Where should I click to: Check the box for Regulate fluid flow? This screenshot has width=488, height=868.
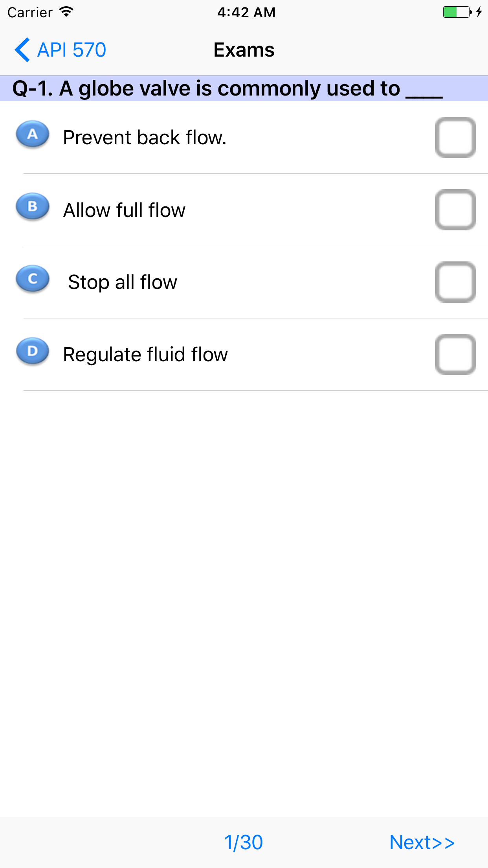(455, 355)
